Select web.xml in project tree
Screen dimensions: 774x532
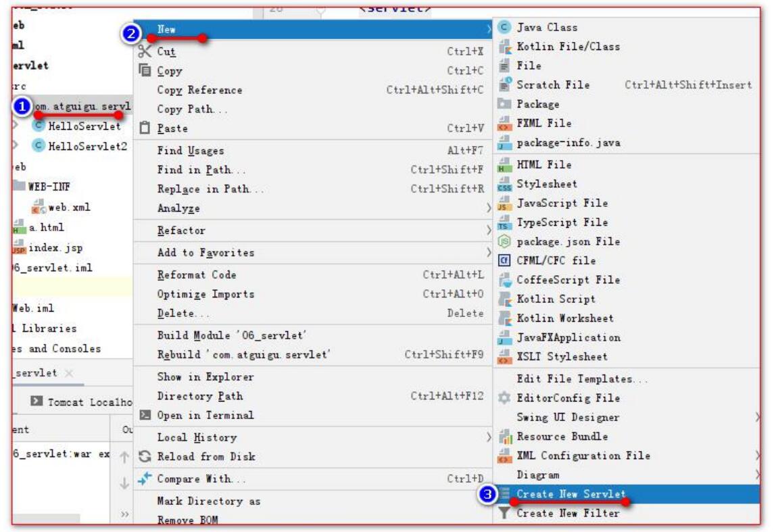(69, 208)
